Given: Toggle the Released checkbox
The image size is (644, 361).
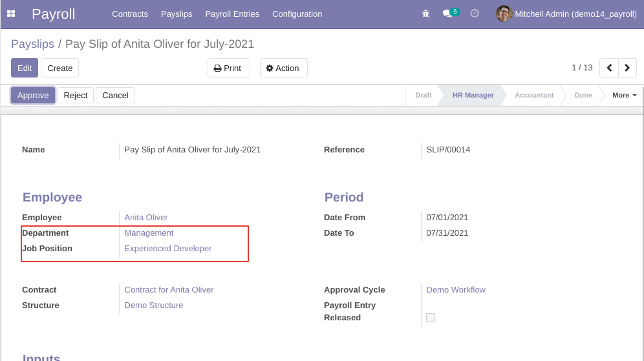Looking at the screenshot, I should tap(431, 318).
